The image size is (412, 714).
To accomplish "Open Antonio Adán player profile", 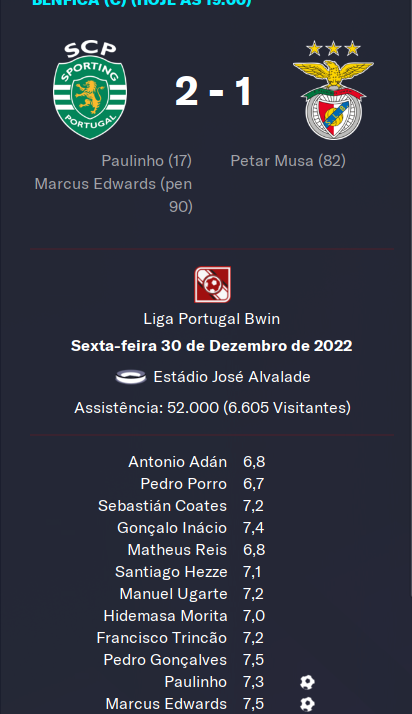I will (178, 462).
